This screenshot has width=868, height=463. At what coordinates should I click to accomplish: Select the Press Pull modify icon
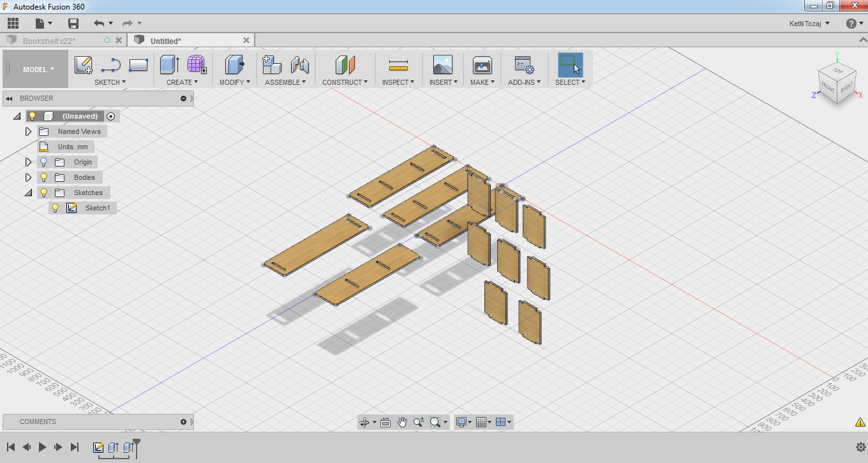234,64
